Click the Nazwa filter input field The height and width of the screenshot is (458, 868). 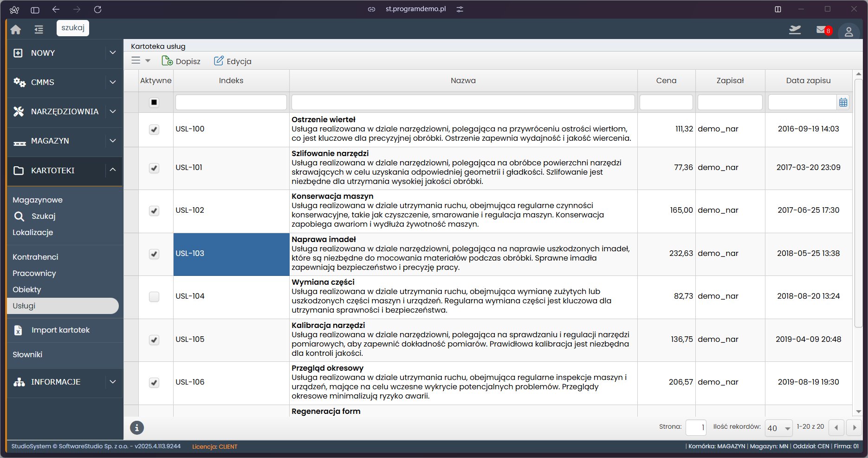(x=463, y=103)
